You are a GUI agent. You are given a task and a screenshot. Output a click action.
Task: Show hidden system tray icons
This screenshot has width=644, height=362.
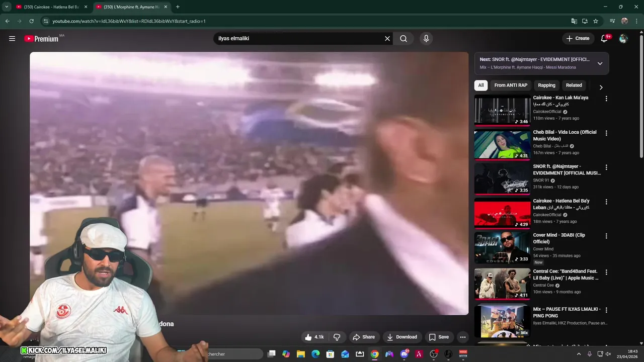(579, 354)
